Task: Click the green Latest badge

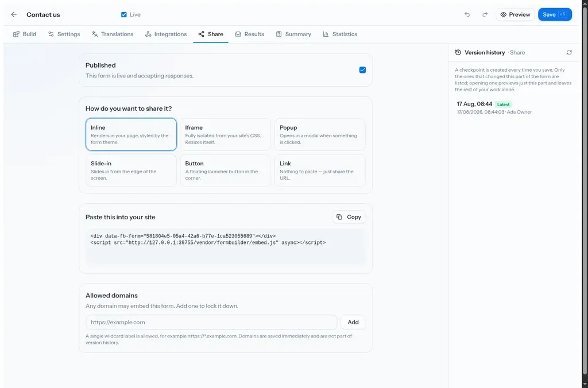Action: tap(503, 104)
